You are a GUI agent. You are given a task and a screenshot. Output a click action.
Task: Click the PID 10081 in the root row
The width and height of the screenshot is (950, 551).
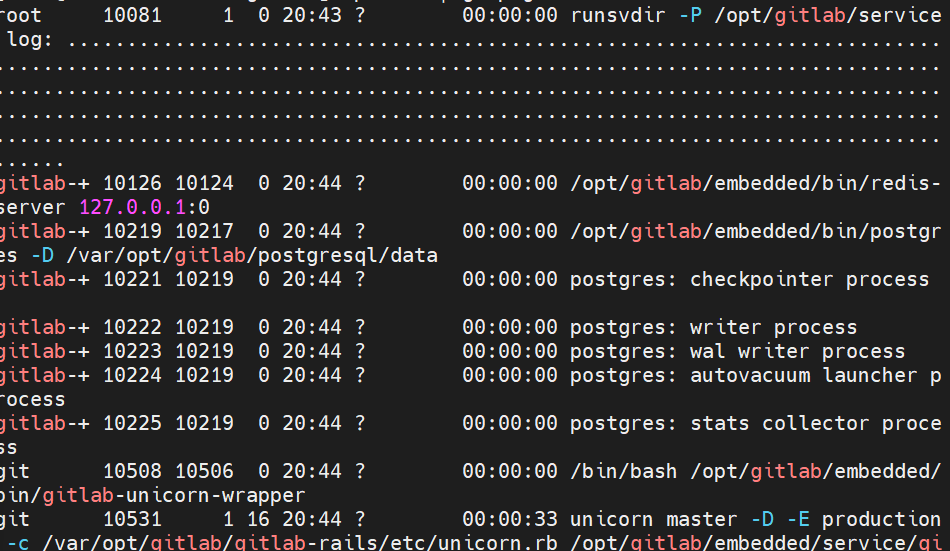pos(132,15)
